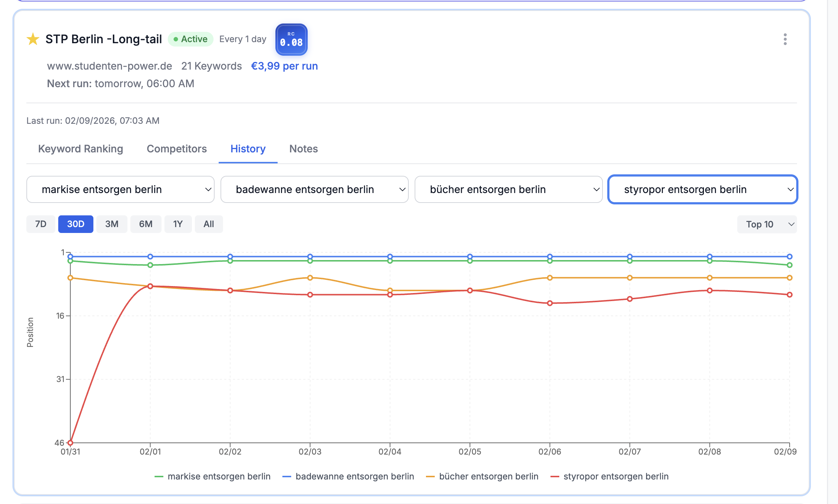Switch to the Competitors tab

pyautogui.click(x=177, y=149)
